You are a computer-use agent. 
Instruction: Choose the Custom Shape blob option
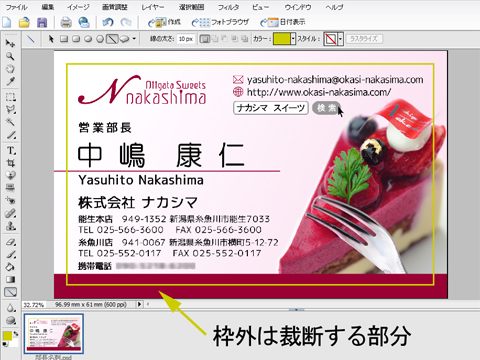[x=124, y=39]
